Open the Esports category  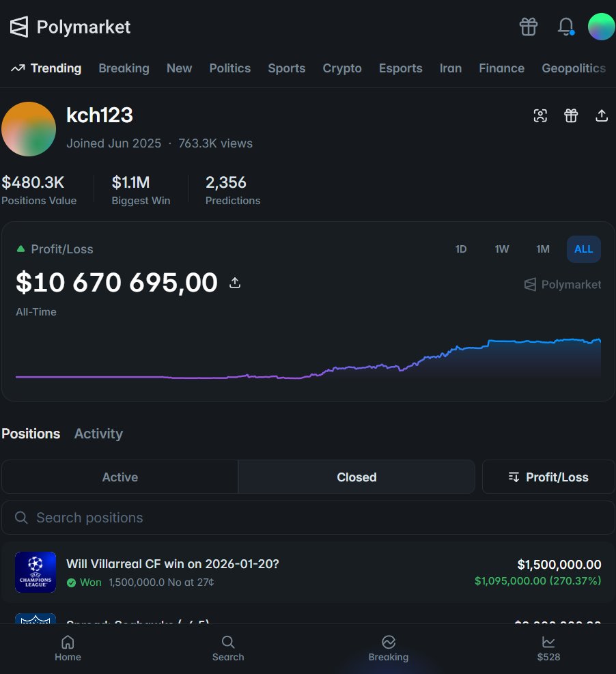pyautogui.click(x=401, y=68)
